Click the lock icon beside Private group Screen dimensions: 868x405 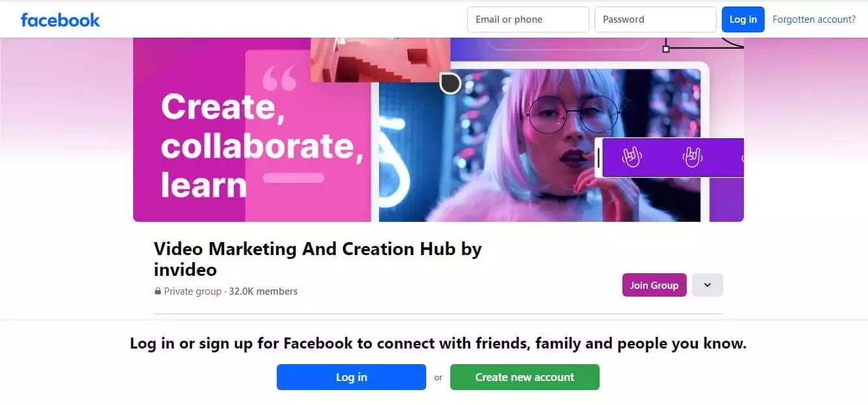157,291
